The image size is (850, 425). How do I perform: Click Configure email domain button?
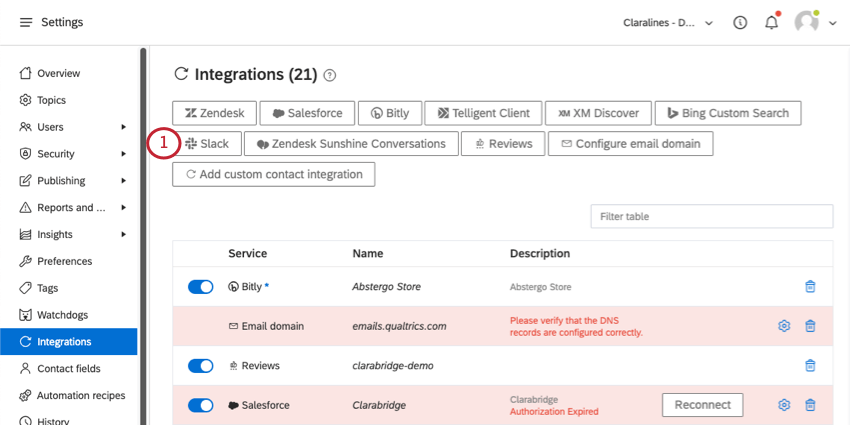point(630,144)
